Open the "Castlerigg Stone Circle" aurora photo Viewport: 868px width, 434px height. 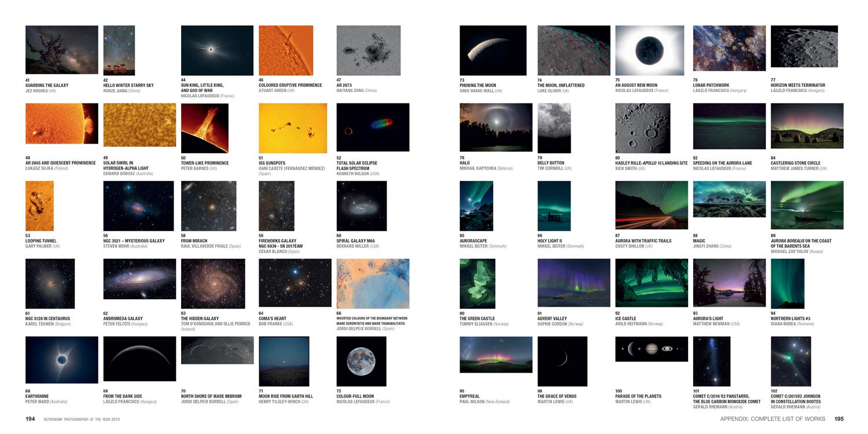tap(806, 127)
